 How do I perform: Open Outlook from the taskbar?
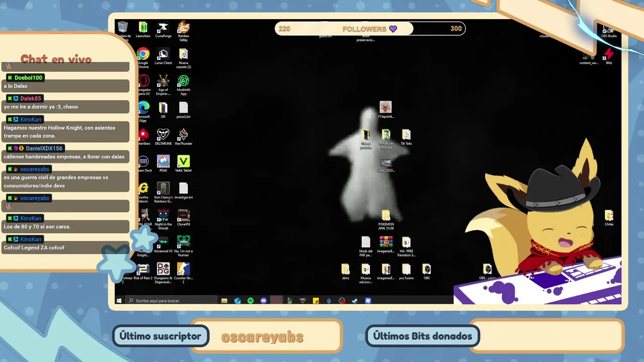click(237, 301)
